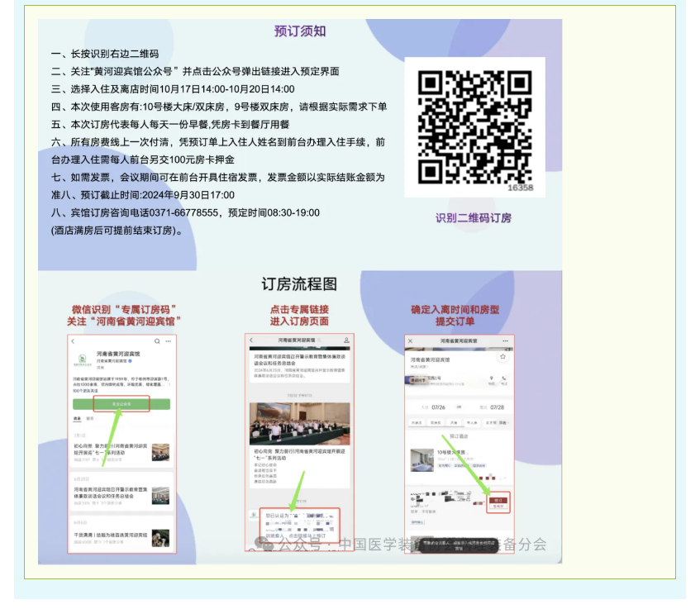Click the line mentioning 黄河迎宾馆公众号
Screen dimensions: 700x614
(x=195, y=71)
